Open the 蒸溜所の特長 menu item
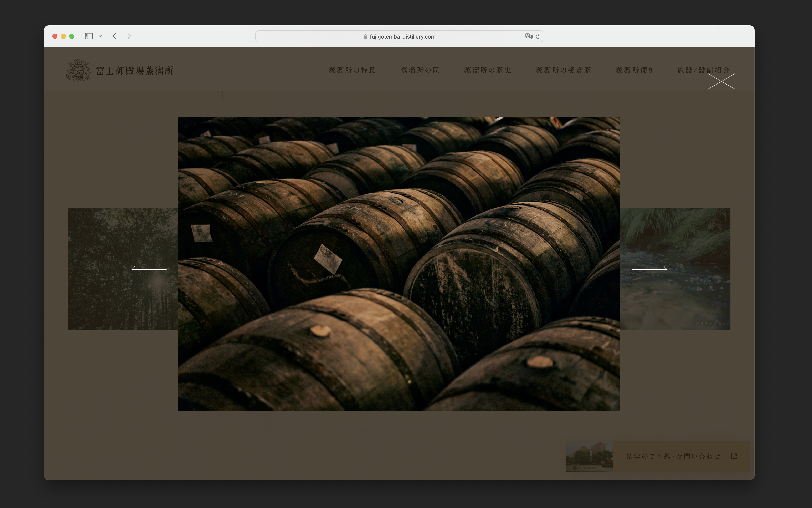 352,70
